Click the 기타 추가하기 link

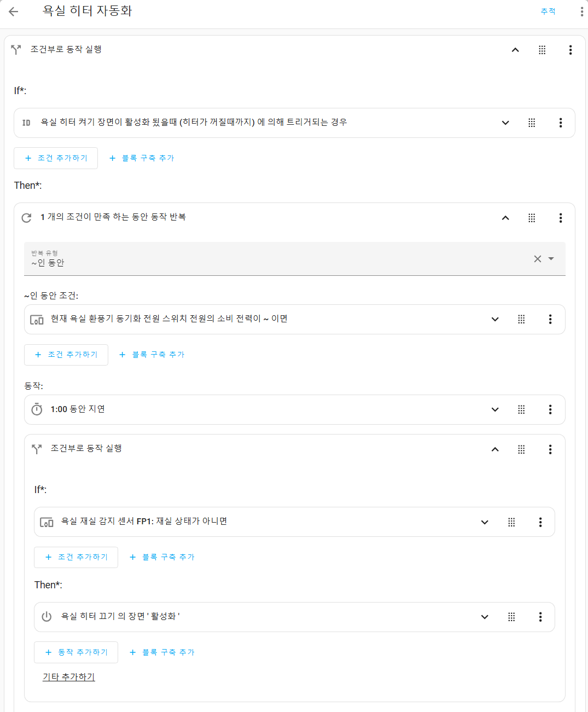click(69, 677)
